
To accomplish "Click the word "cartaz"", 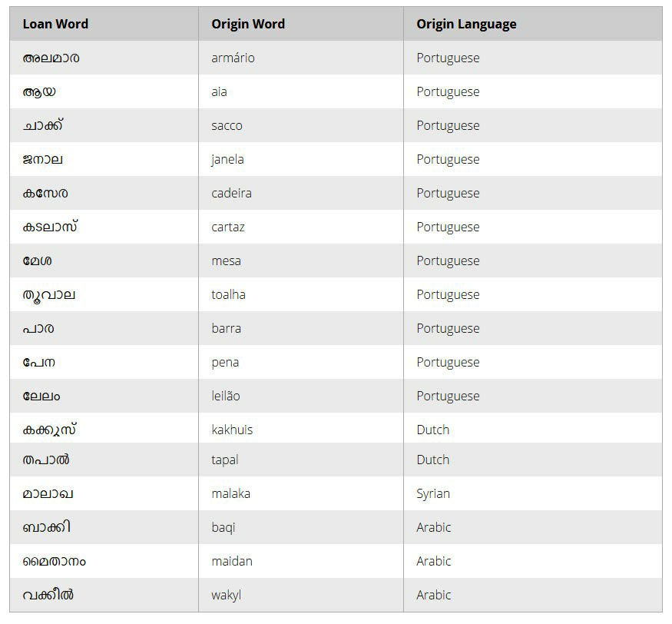I will coord(228,227).
